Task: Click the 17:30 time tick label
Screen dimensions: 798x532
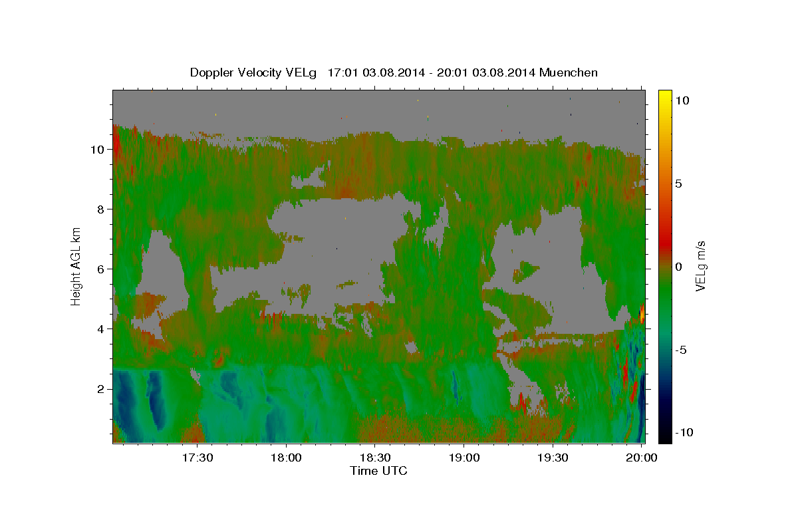Action: (198, 458)
